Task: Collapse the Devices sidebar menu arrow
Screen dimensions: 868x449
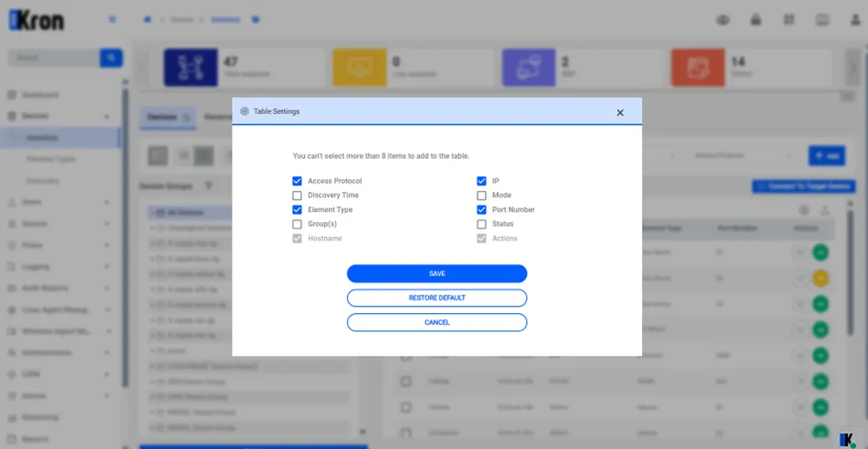Action: coord(107,117)
